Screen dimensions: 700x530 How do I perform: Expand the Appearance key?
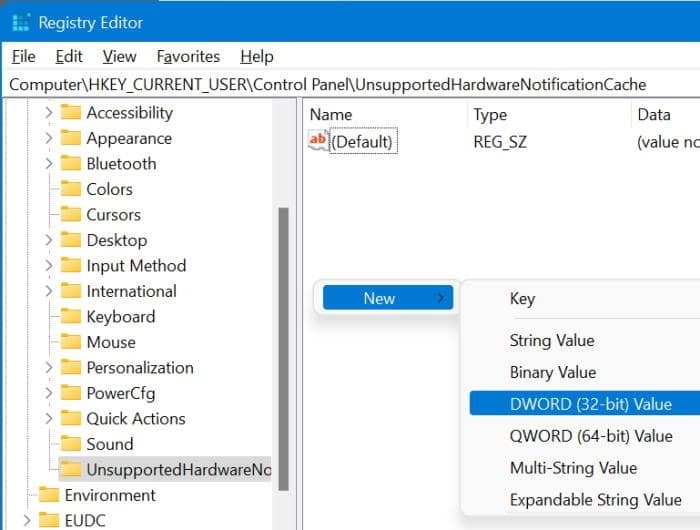click(x=49, y=138)
